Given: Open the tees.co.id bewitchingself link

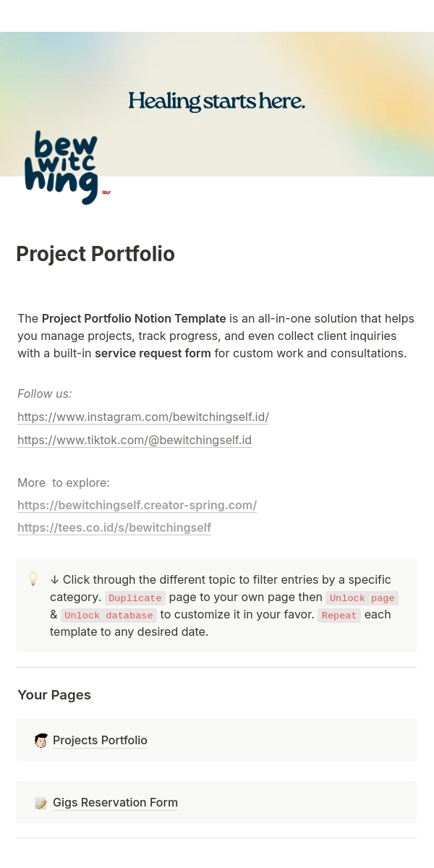Looking at the screenshot, I should [114, 527].
